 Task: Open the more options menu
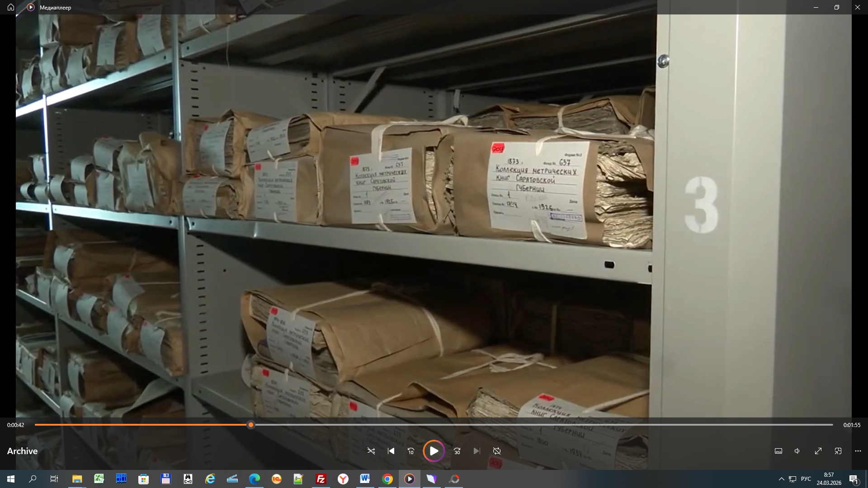tap(858, 451)
